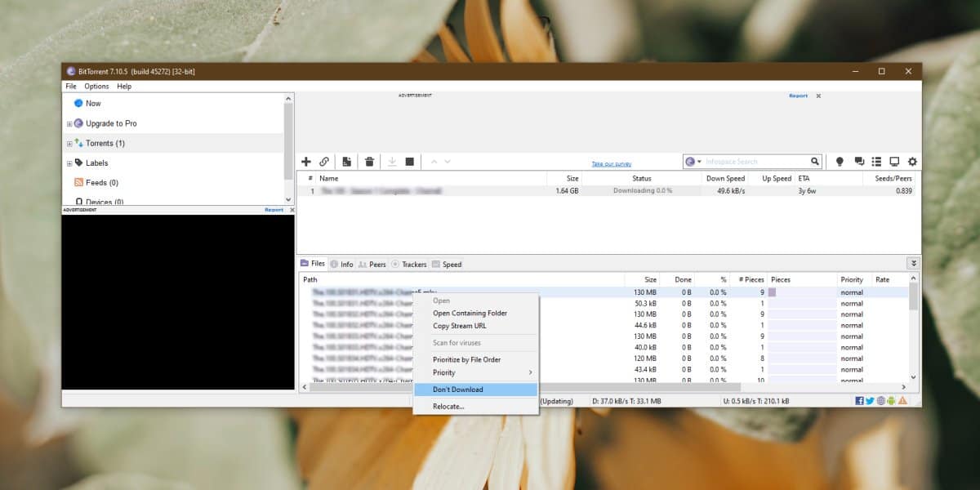Select Upgrade to Pro in sidebar
980x490 pixels.
coord(111,123)
